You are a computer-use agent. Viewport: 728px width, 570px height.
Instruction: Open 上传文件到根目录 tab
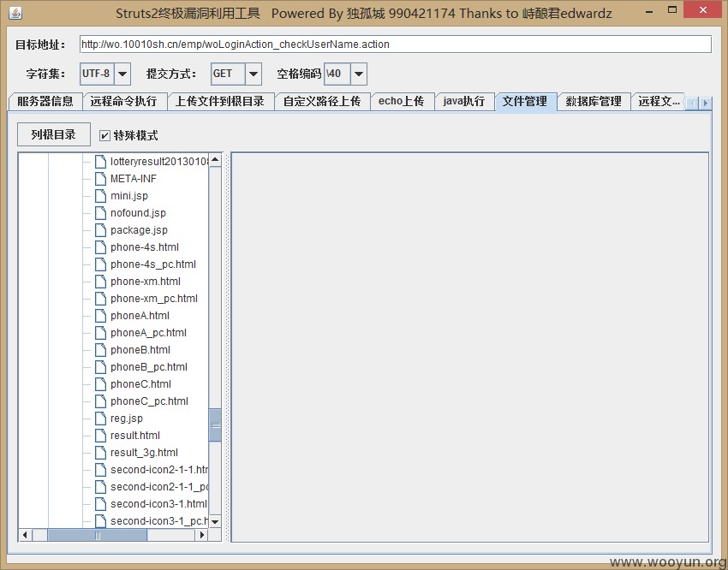coord(220,102)
